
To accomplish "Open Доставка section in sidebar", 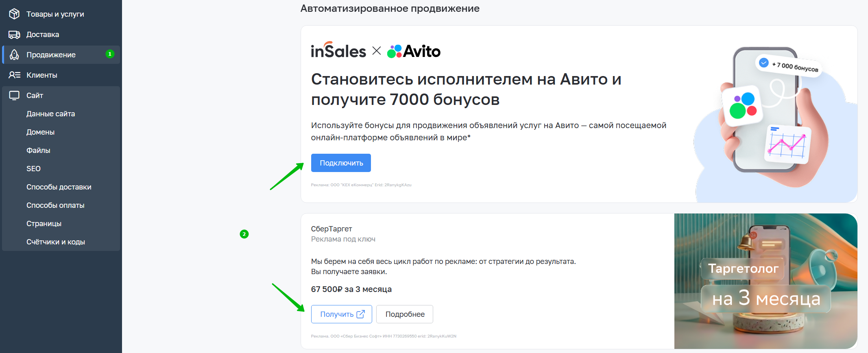I will point(61,35).
